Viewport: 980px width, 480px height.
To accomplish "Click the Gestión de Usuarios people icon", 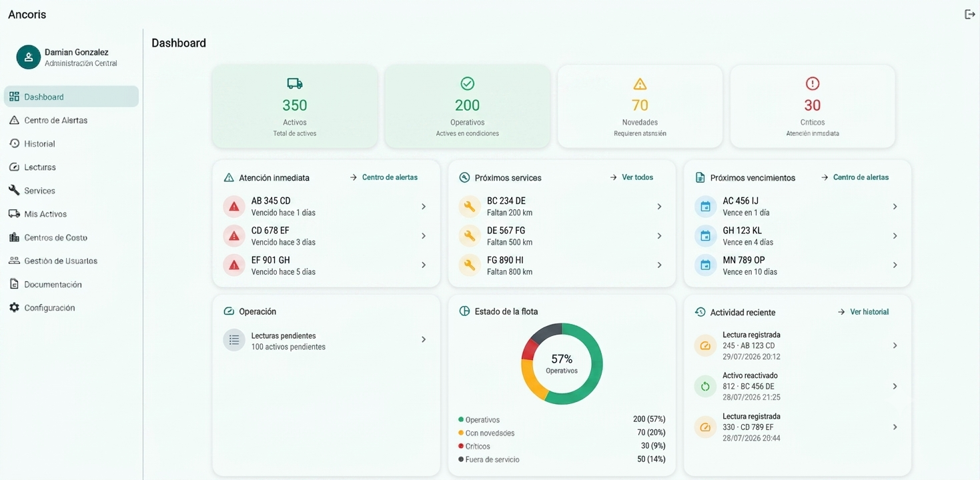I will point(14,261).
